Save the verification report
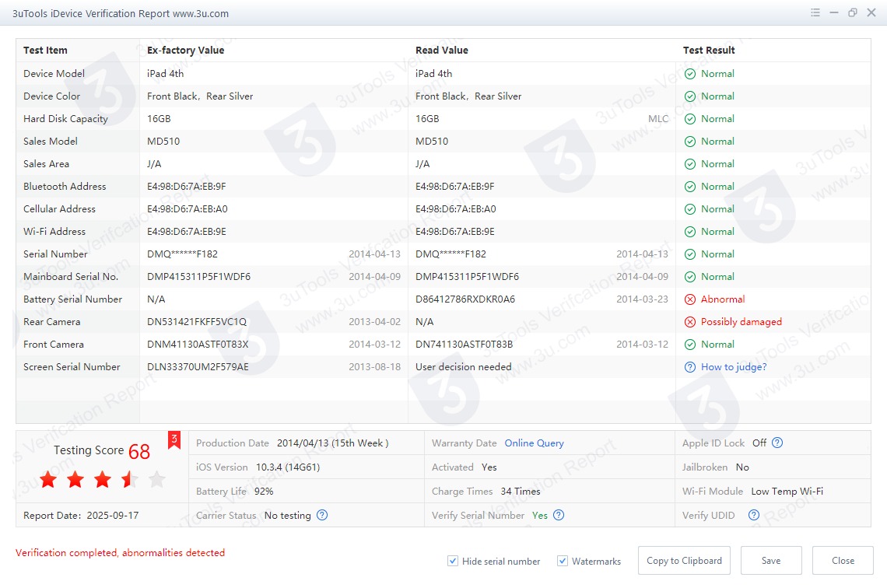The image size is (887, 588). (771, 560)
